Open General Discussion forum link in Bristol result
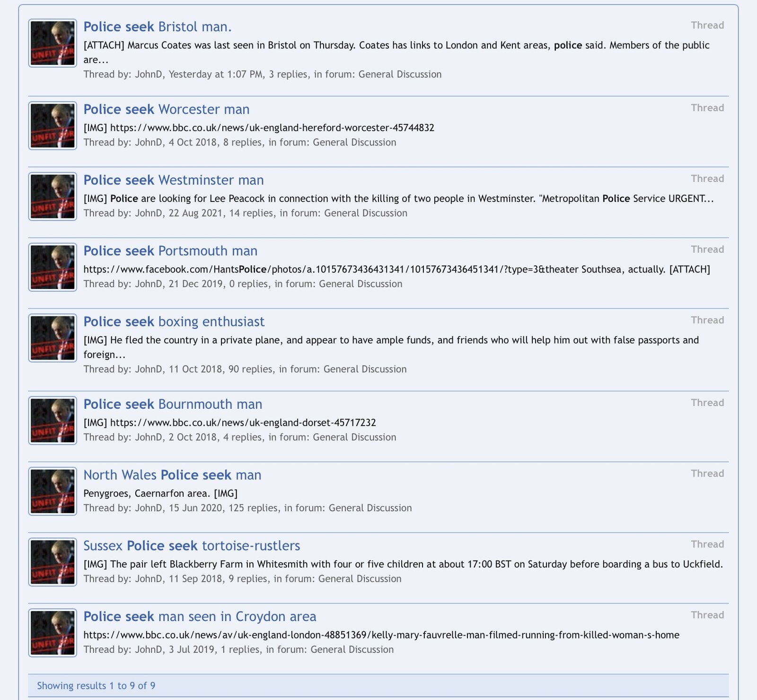Image resolution: width=757 pixels, height=700 pixels. pos(400,74)
